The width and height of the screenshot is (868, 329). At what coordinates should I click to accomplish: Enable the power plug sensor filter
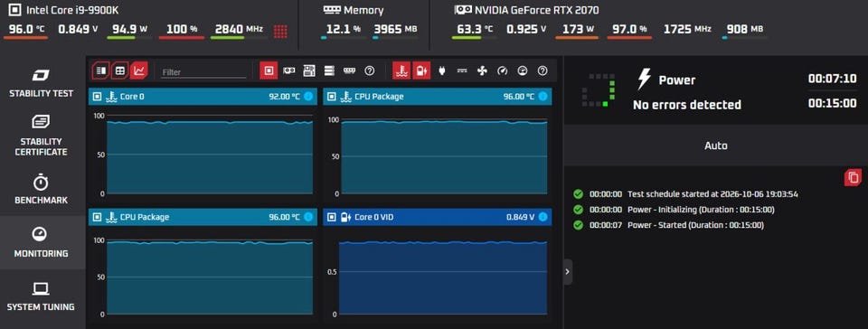(x=442, y=70)
